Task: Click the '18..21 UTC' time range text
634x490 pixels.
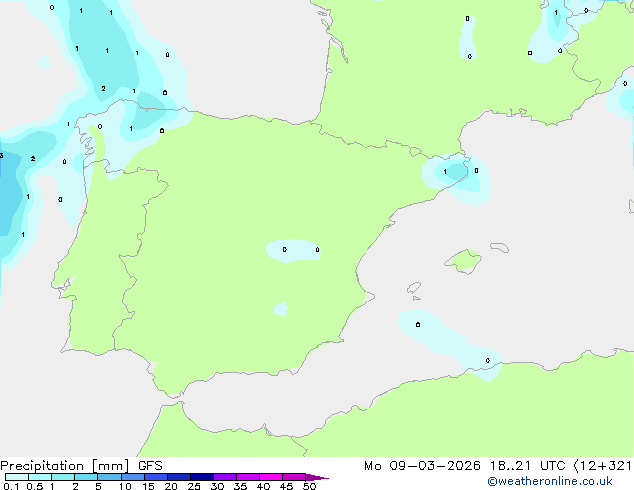Action: click(x=527, y=466)
